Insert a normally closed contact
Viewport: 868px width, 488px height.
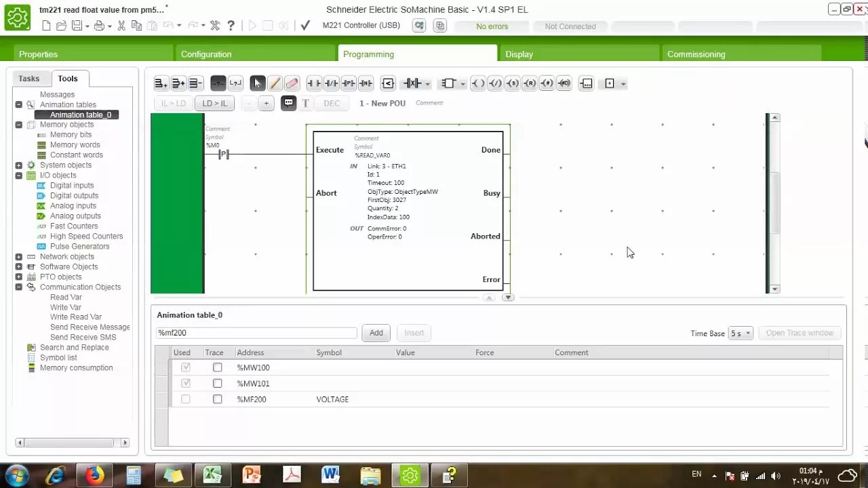point(331,83)
